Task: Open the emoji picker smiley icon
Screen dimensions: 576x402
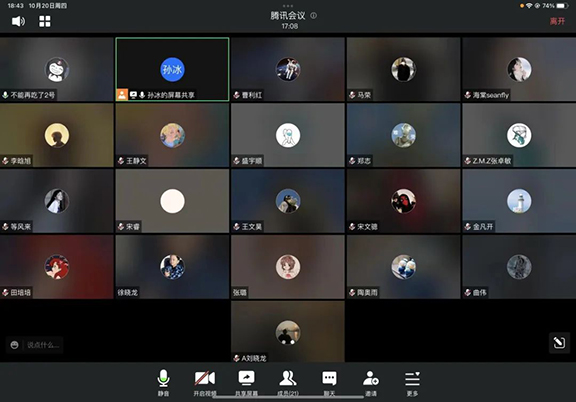Action: [x=15, y=345]
